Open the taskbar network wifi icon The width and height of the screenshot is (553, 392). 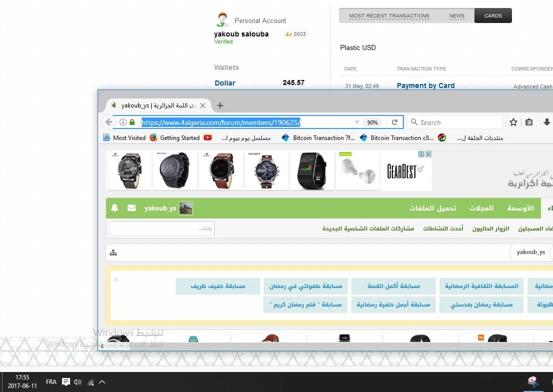pos(91,382)
